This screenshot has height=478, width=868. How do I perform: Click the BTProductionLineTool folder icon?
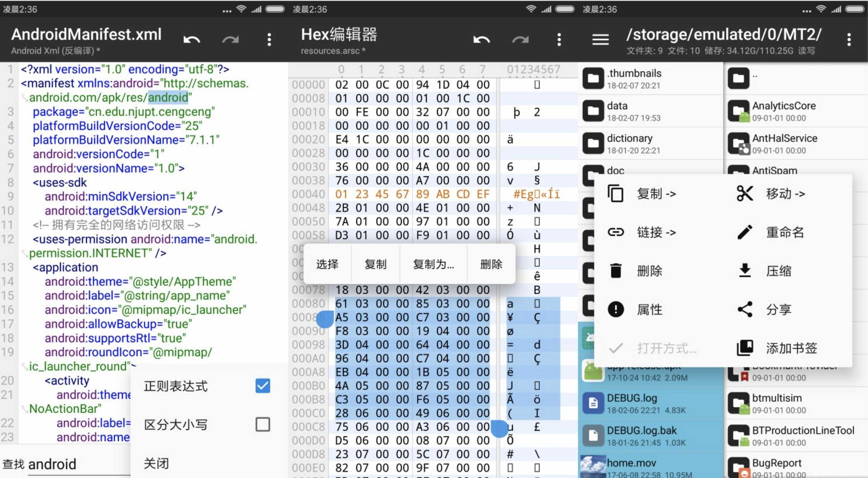[739, 436]
